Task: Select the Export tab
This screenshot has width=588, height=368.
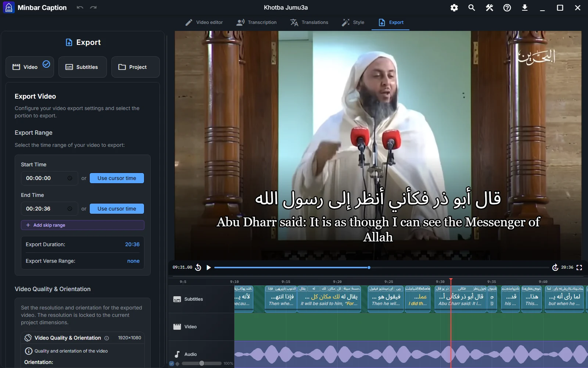Action: click(391, 22)
